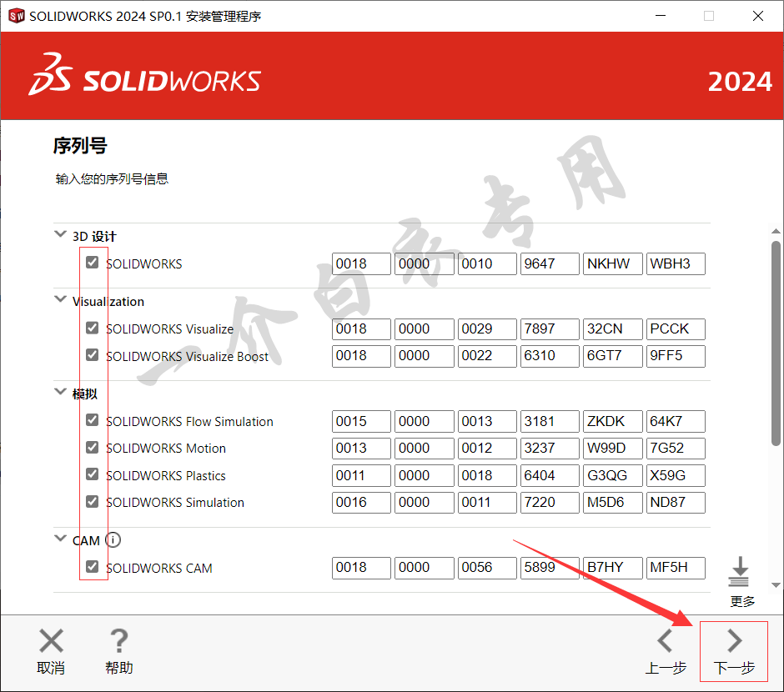This screenshot has width=784, height=692.
Task: Click the Cancel X icon (取消)
Action: pyautogui.click(x=51, y=642)
